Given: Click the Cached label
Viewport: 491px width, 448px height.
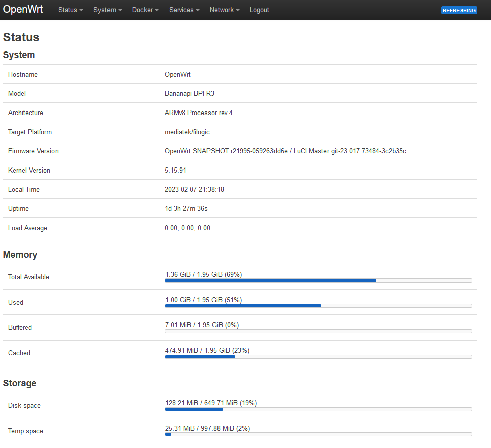Looking at the screenshot, I should (19, 353).
